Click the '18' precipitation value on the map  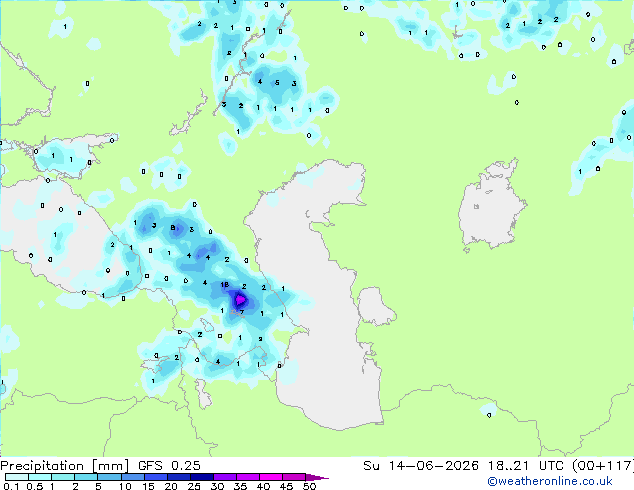pos(224,285)
